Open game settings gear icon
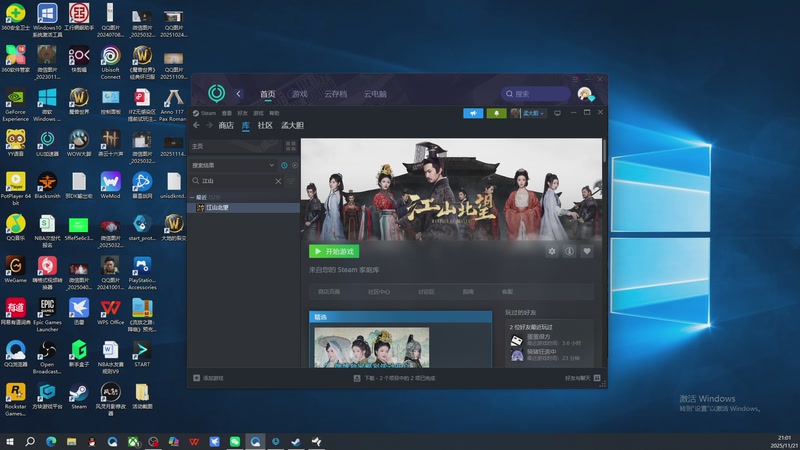This screenshot has height=450, width=800. point(552,251)
